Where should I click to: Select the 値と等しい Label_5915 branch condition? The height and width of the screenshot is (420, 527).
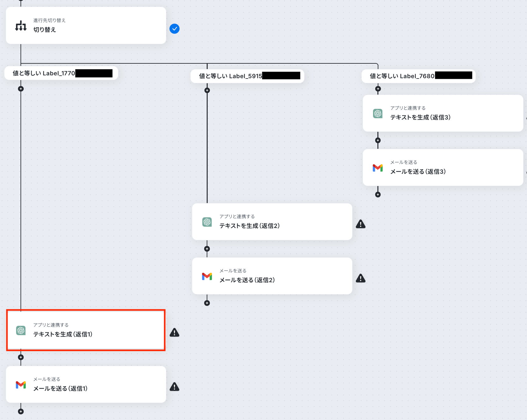pyautogui.click(x=247, y=76)
